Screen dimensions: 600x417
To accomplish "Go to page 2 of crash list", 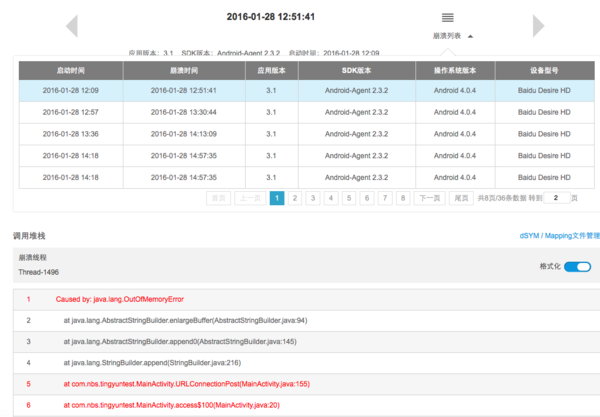I will [295, 198].
